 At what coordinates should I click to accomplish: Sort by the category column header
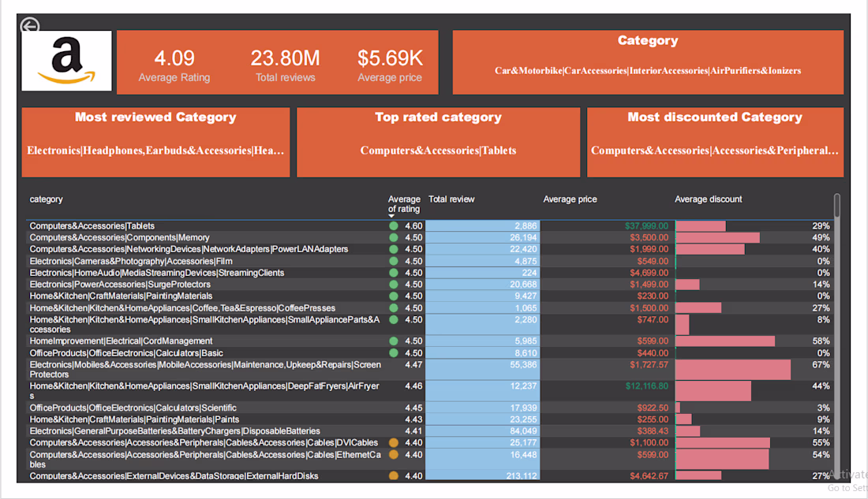pyautogui.click(x=46, y=199)
